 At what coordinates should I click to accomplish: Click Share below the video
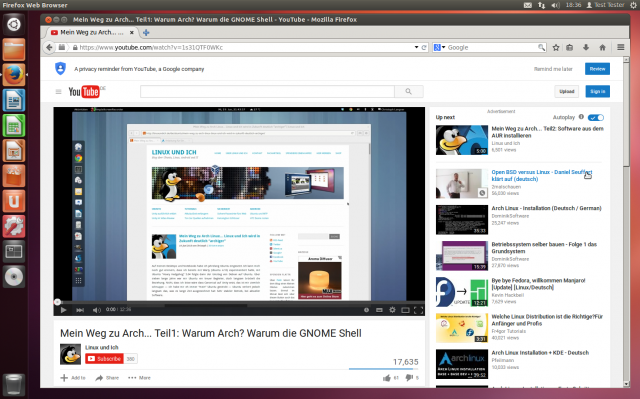pos(107,378)
